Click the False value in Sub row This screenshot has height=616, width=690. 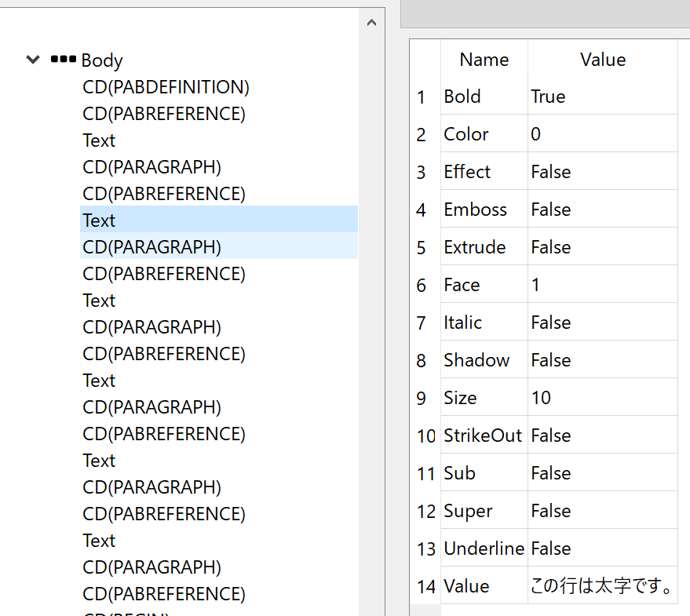tap(602, 473)
